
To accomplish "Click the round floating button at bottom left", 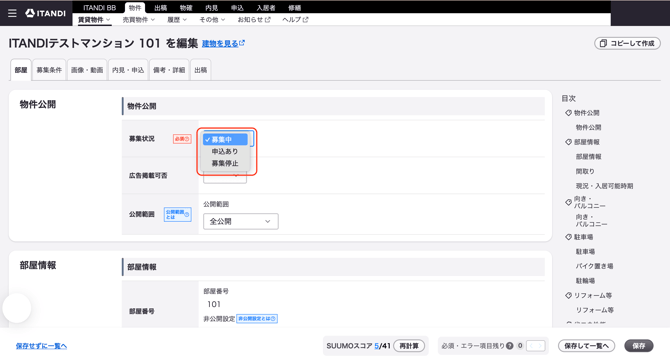I will coord(17,308).
